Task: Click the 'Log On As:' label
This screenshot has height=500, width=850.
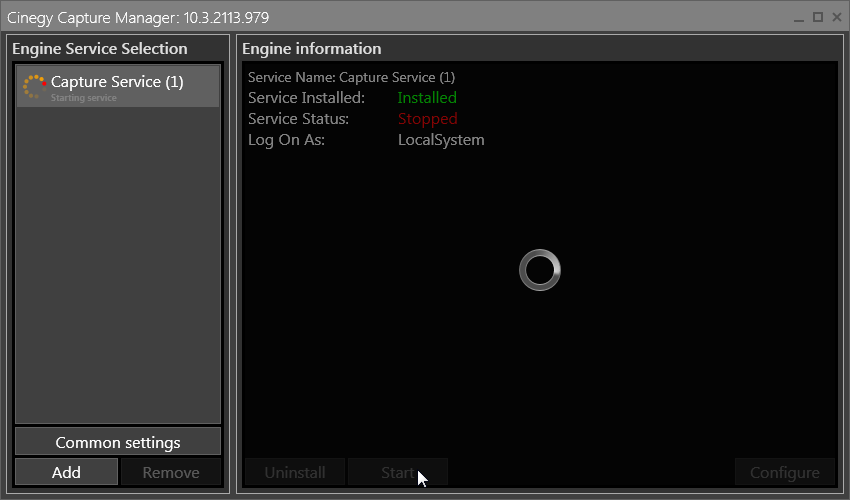Action: [286, 140]
